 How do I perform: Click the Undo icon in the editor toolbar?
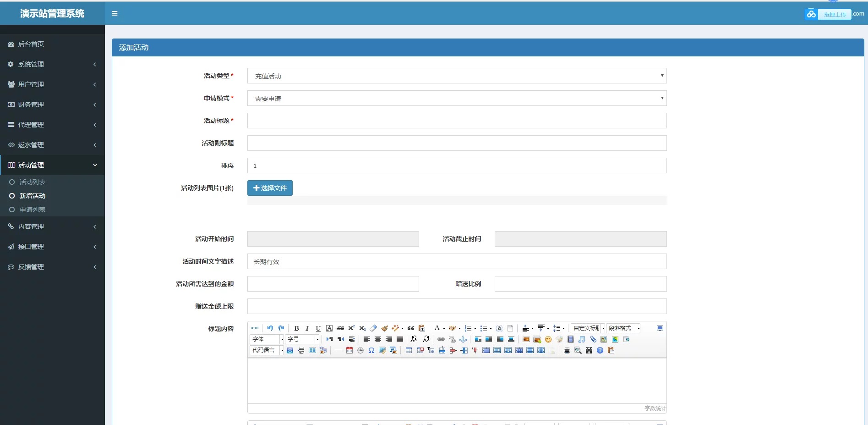coord(270,328)
